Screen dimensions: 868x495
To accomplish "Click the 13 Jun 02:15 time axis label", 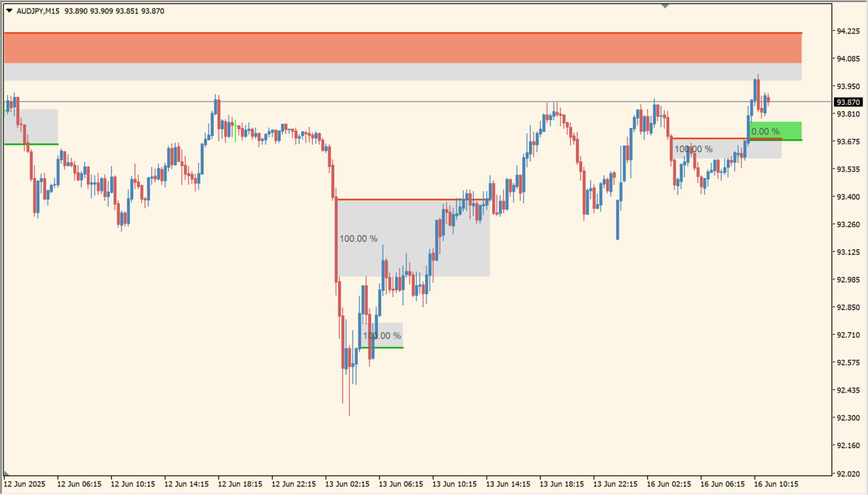I will point(347,484).
